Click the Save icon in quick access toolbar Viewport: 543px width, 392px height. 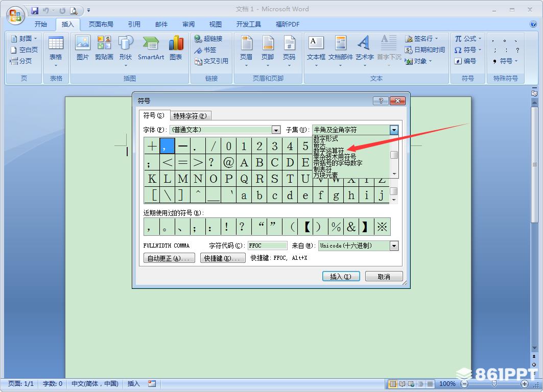point(35,10)
